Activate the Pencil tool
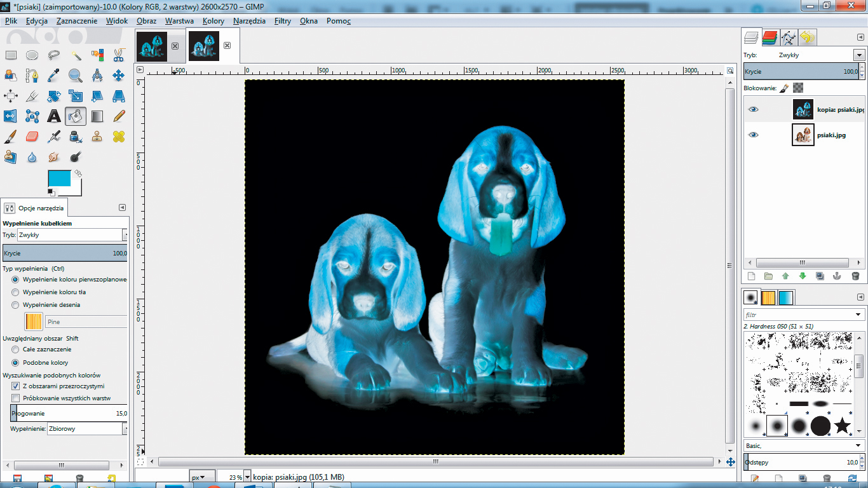The width and height of the screenshot is (868, 488). (119, 116)
